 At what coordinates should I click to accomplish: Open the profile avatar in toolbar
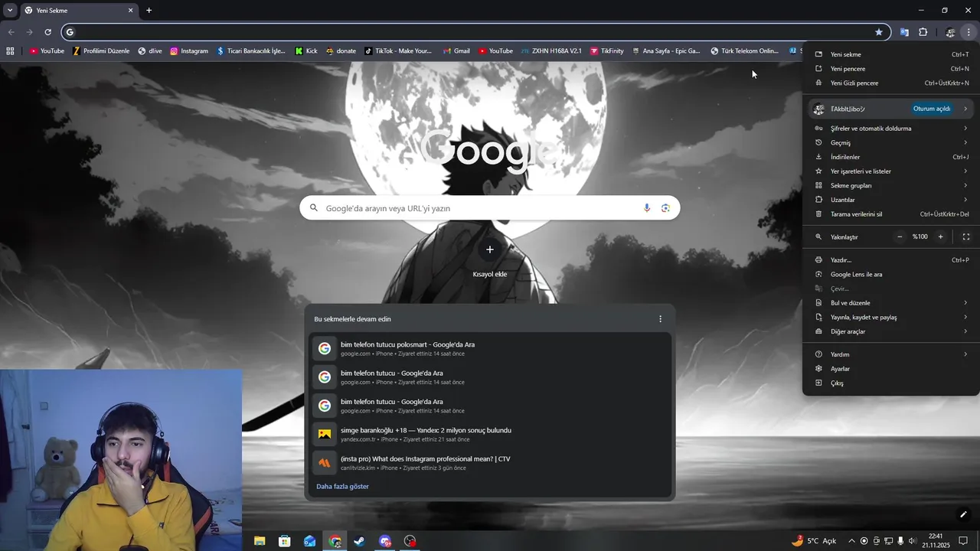tap(950, 32)
